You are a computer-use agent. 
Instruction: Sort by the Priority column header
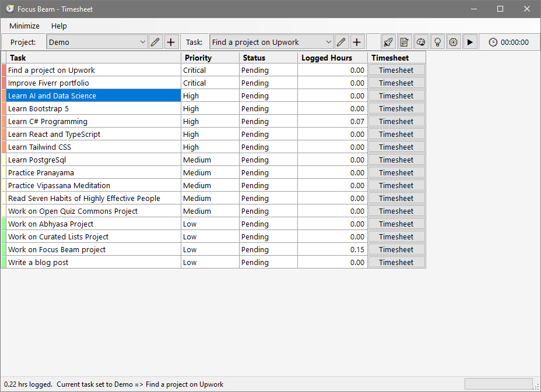pos(210,58)
